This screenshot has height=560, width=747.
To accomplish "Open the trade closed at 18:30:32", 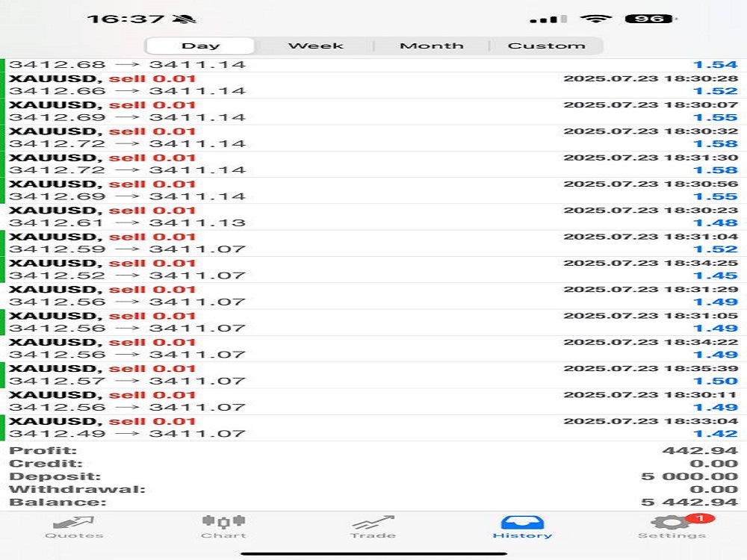I will (373, 138).
